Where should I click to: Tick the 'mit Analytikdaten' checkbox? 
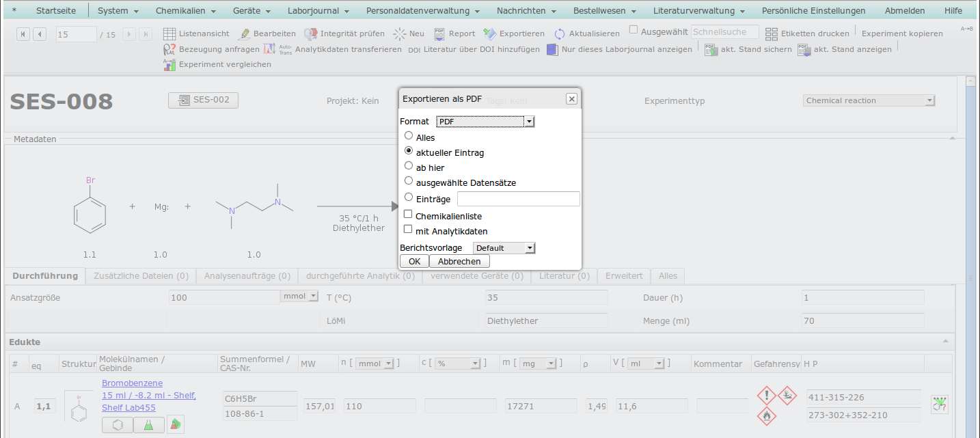[408, 230]
